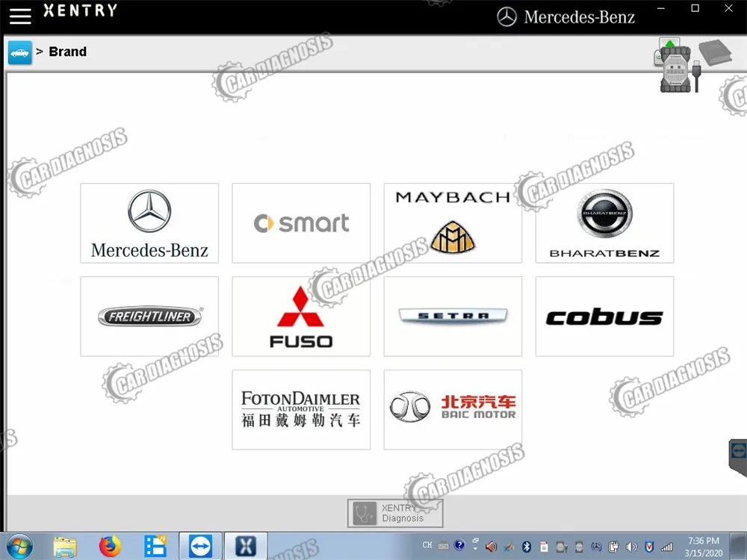The height and width of the screenshot is (560, 747).
Task: Click the clock showing 7:36 PM
Action: click(x=704, y=547)
